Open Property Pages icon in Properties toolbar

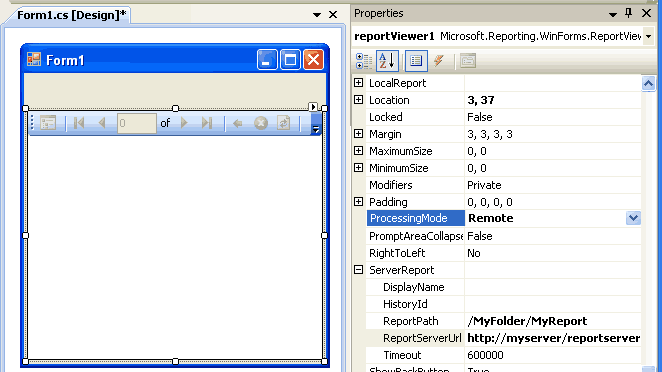point(468,61)
